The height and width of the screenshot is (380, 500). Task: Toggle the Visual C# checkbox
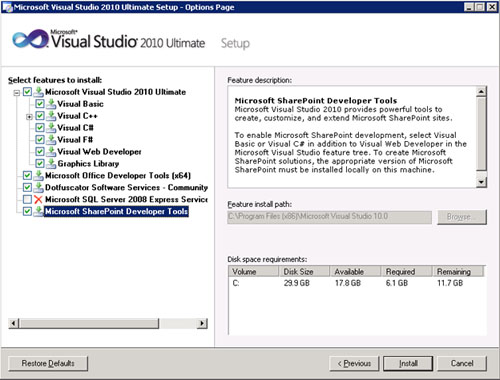40,128
